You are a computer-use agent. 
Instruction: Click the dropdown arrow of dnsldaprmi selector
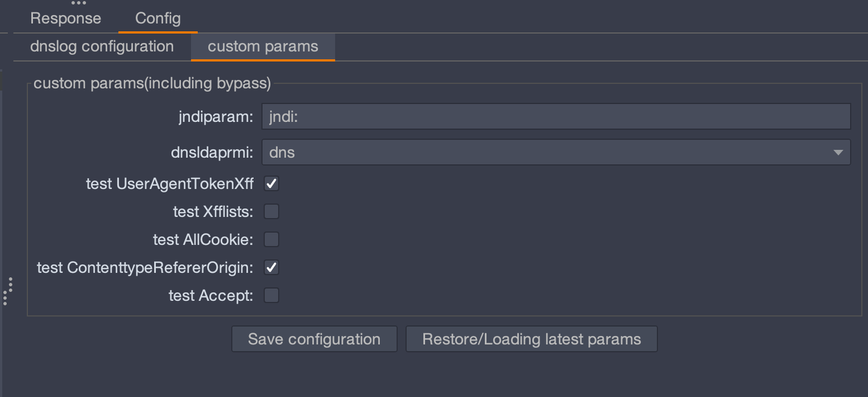pyautogui.click(x=837, y=152)
